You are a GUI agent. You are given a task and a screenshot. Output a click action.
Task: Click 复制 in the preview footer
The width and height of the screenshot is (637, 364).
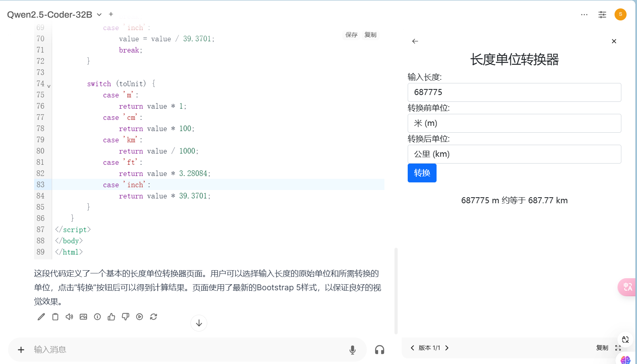pyautogui.click(x=602, y=348)
